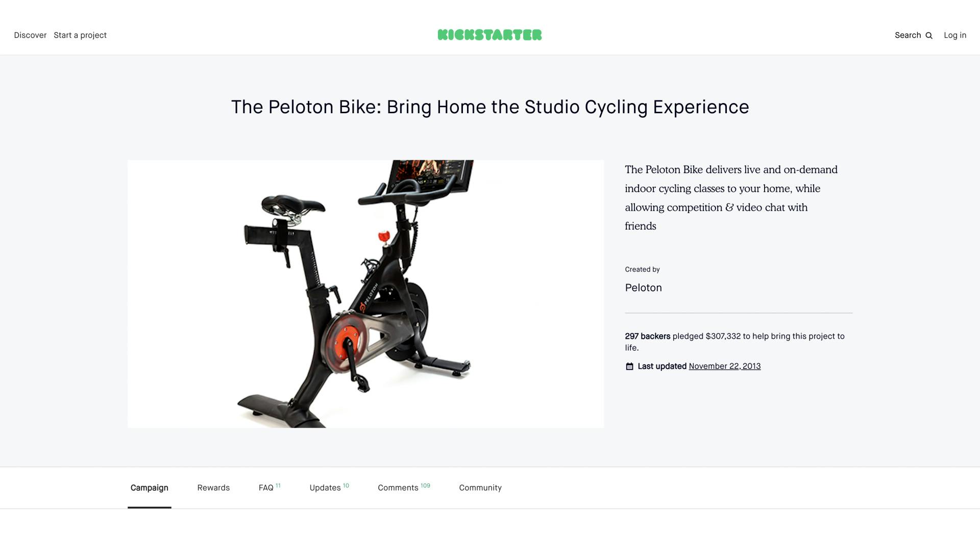The width and height of the screenshot is (980, 551).
Task: Click the 297 backers text
Action: pos(647,336)
